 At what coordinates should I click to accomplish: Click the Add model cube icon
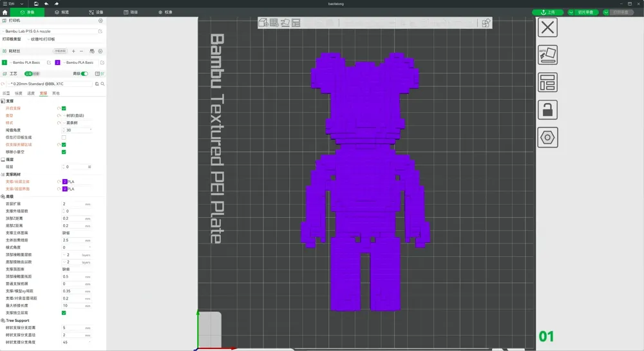(x=263, y=23)
